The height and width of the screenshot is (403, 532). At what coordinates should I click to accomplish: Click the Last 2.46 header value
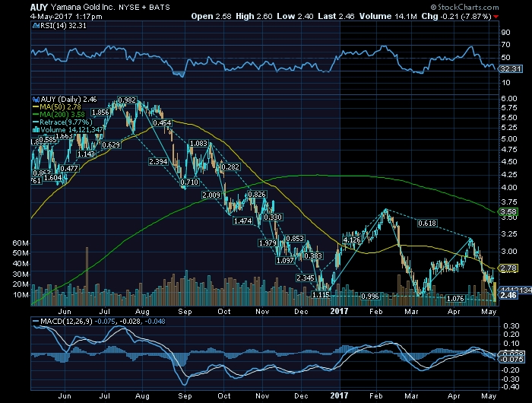click(x=336, y=16)
